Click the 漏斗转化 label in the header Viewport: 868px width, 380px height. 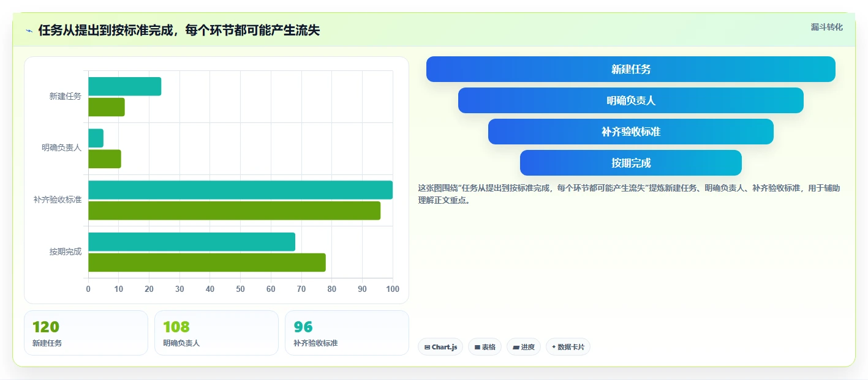(x=826, y=27)
